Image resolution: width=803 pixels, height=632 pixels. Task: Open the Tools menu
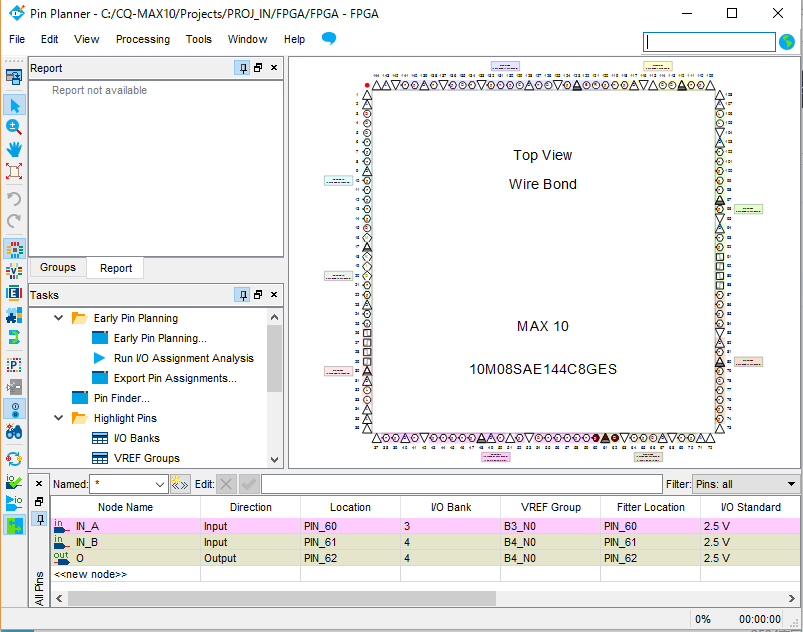point(199,39)
